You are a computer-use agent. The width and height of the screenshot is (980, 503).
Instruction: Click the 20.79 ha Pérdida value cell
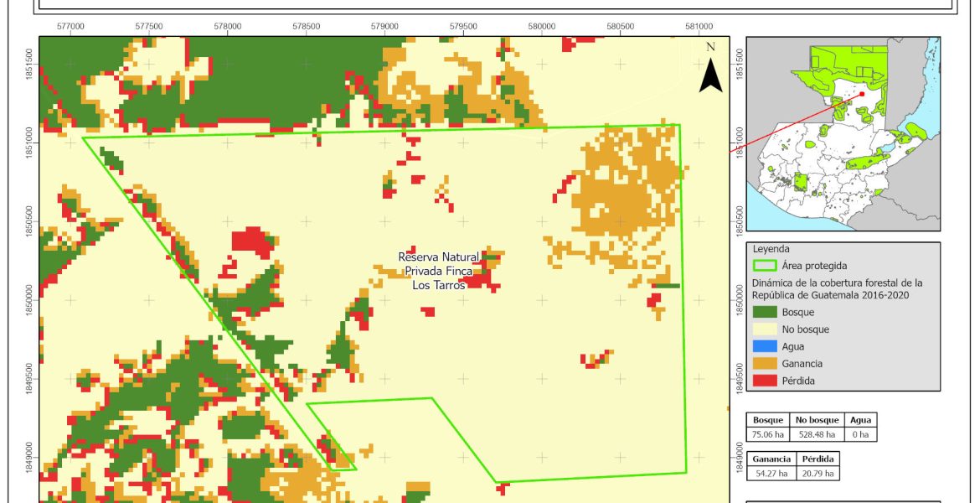[818, 474]
